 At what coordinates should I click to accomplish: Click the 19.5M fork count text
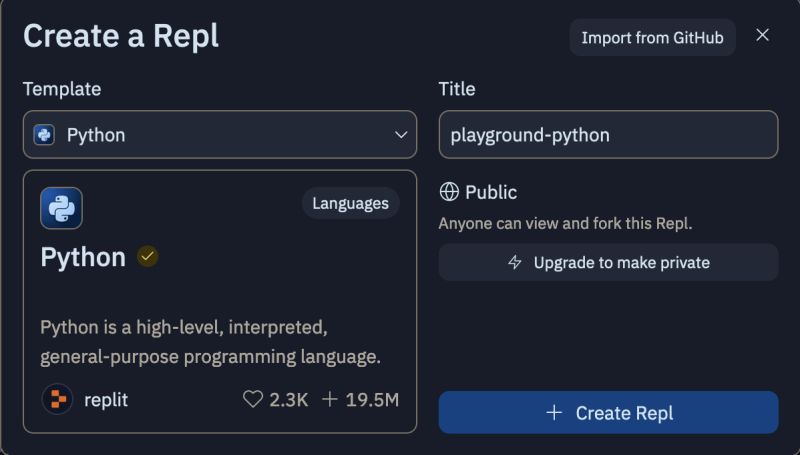[x=372, y=400]
